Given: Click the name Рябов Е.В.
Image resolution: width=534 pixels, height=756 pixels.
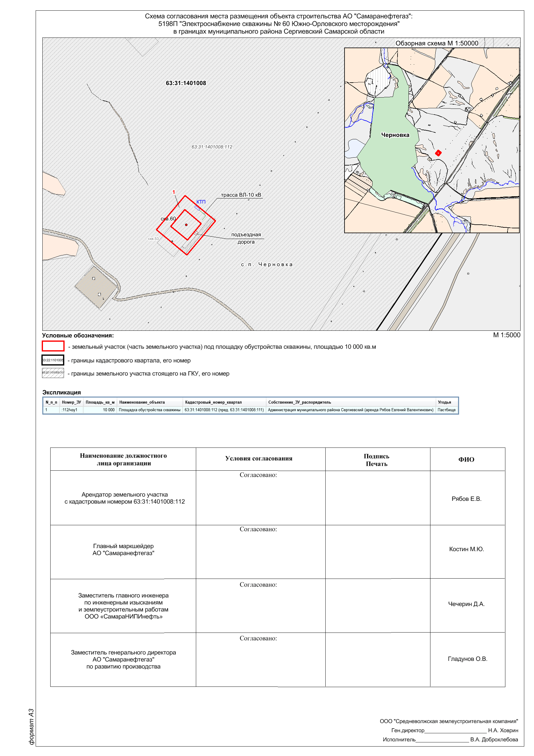Looking at the screenshot, I should [467, 498].
